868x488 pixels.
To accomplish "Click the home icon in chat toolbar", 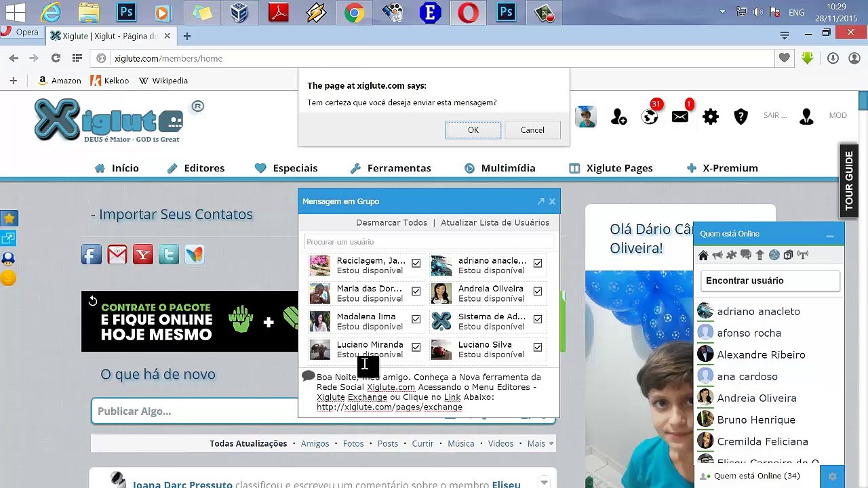I will 703,255.
